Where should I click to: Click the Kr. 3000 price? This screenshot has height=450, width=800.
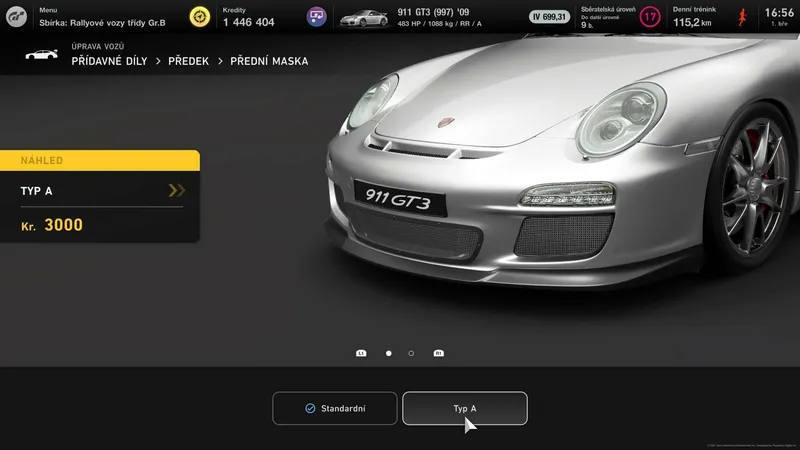tap(52, 225)
